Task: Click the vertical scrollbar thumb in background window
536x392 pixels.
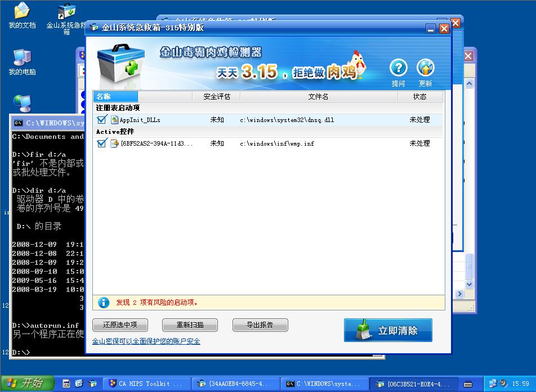Action: click(470, 265)
